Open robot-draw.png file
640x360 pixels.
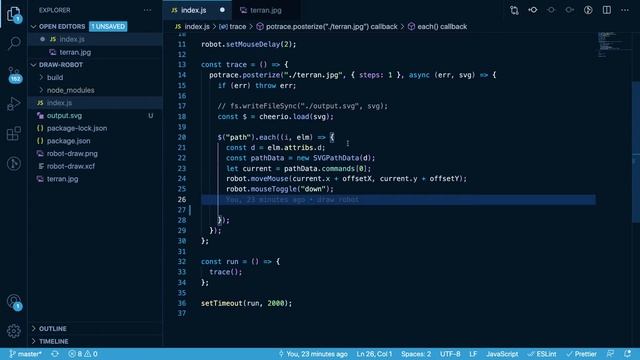coord(96,153)
